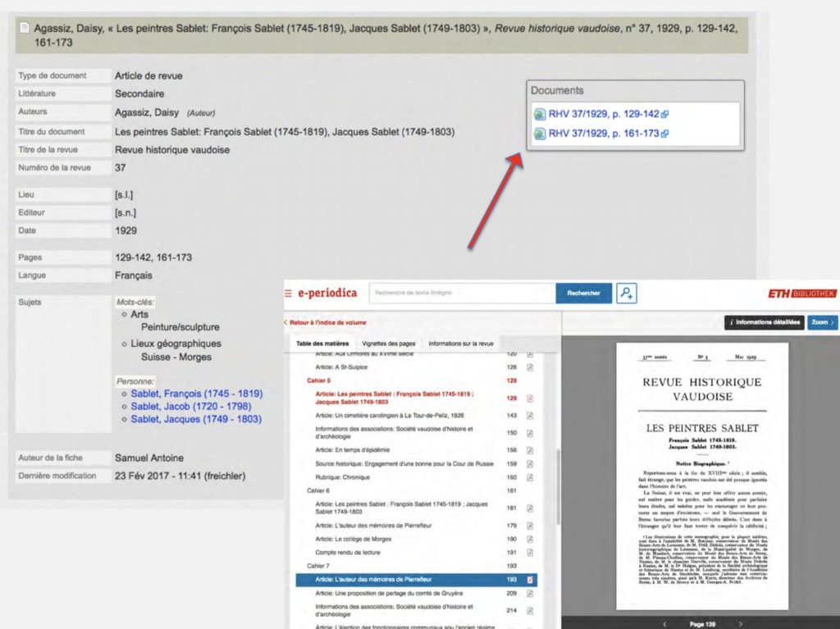Switch to Vignettes des pages tab
840x629 pixels.
coord(389,344)
